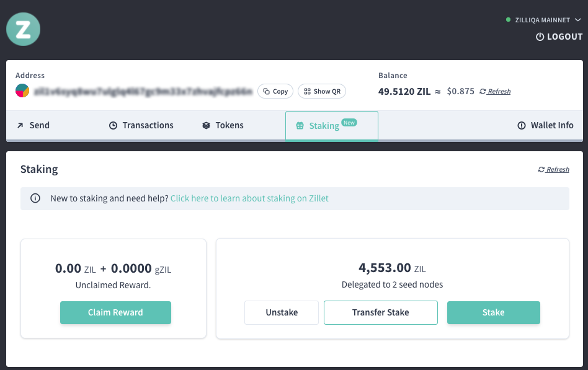Click the colorful address avatar
The height and width of the screenshot is (370, 588).
click(23, 91)
